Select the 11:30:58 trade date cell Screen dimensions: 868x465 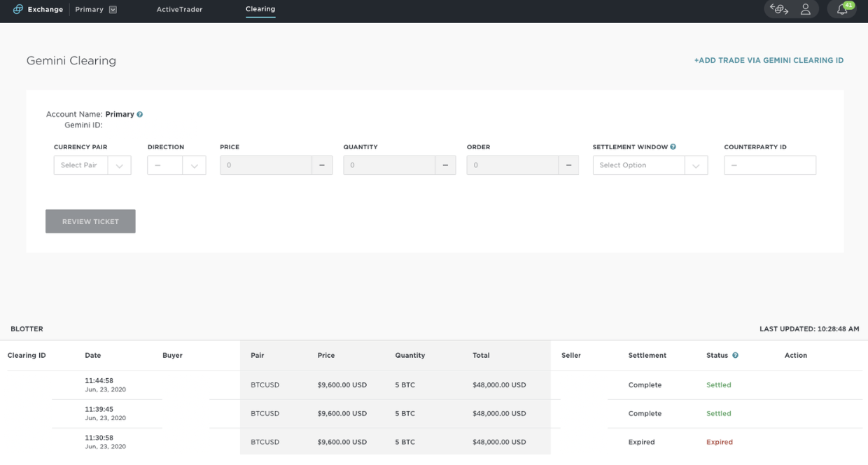(x=106, y=442)
